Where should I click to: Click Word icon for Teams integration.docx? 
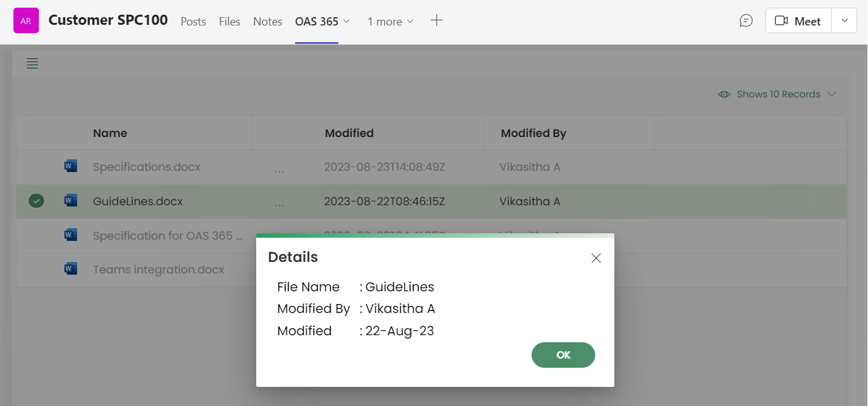[x=71, y=270]
